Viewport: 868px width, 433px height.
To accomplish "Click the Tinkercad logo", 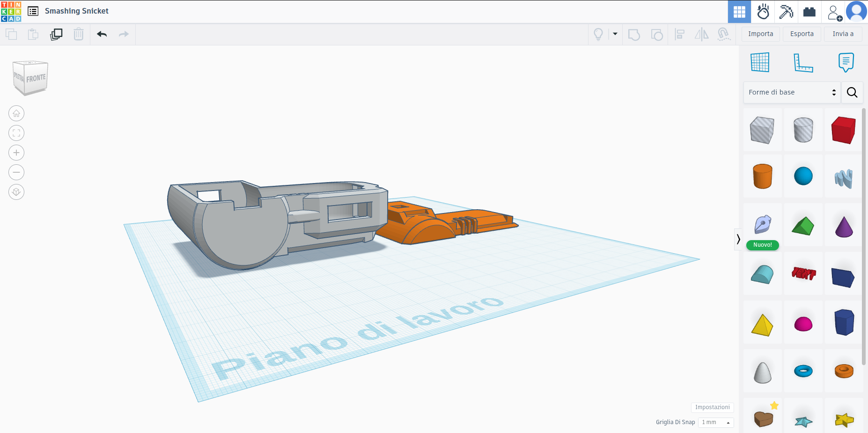I will 11,11.
